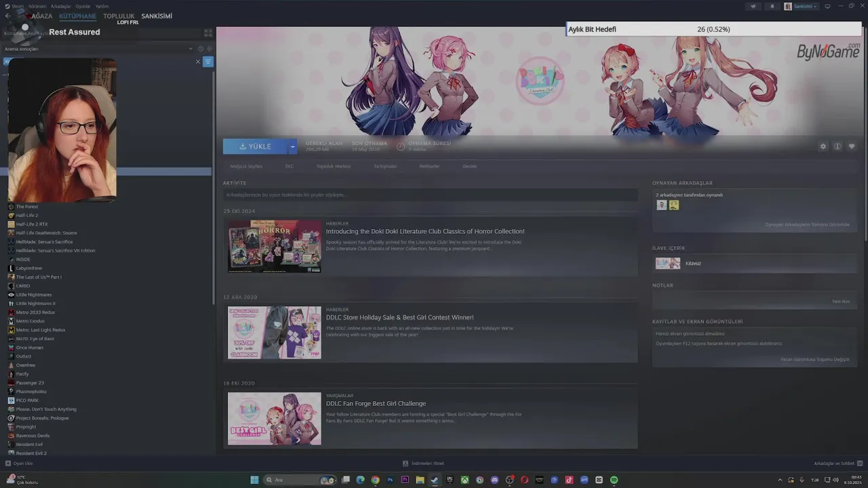This screenshot has height=488, width=868.
Task: Open the Kılavuz additional content item
Action: (x=754, y=263)
